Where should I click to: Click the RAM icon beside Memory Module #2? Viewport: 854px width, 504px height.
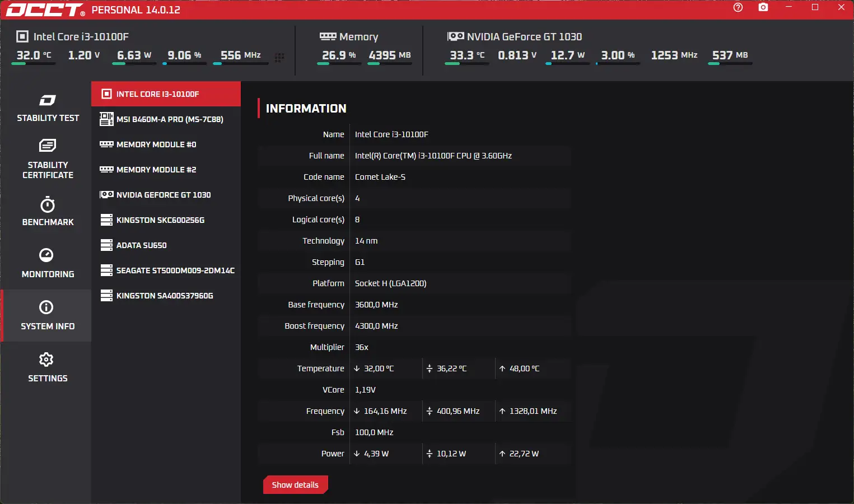[106, 169]
